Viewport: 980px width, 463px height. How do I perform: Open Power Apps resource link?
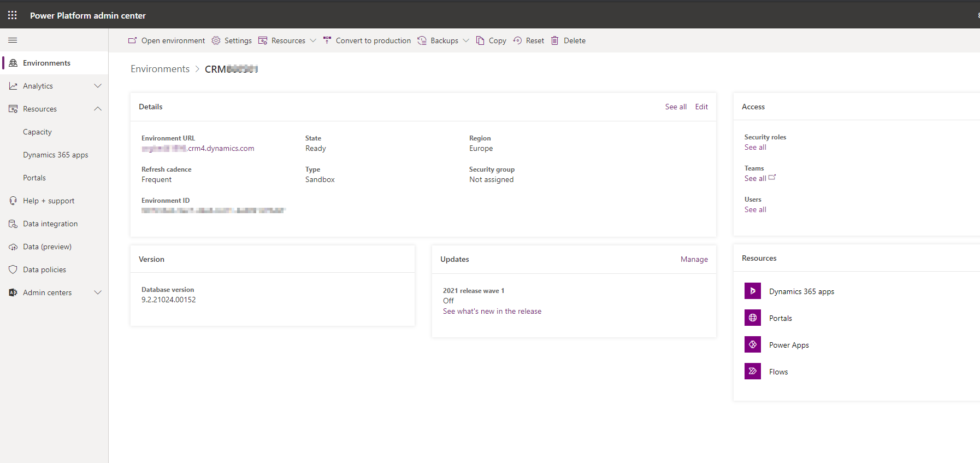click(x=789, y=345)
